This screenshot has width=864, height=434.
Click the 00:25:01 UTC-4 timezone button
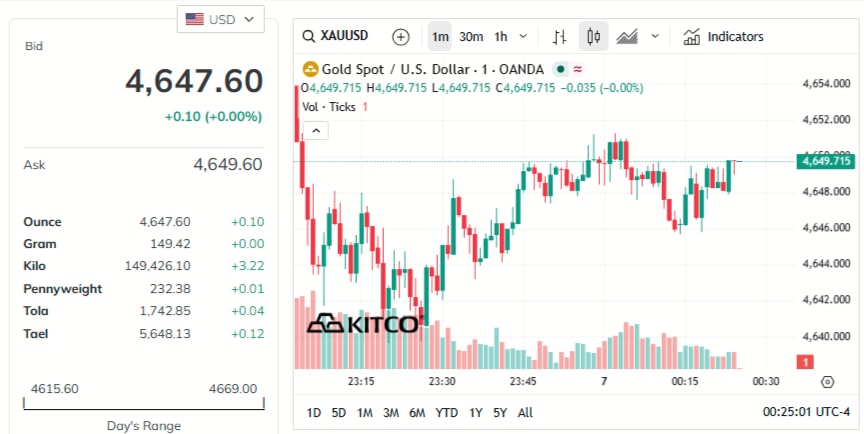806,412
